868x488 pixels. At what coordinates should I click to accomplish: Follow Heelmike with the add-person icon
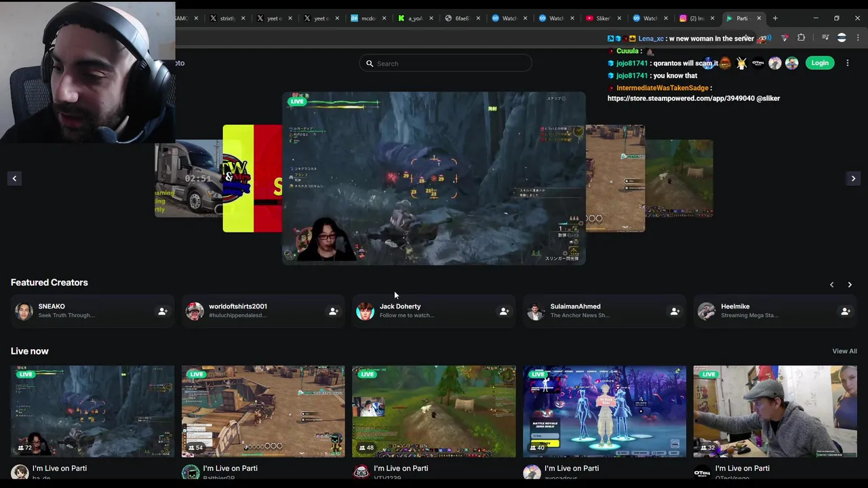click(x=846, y=311)
